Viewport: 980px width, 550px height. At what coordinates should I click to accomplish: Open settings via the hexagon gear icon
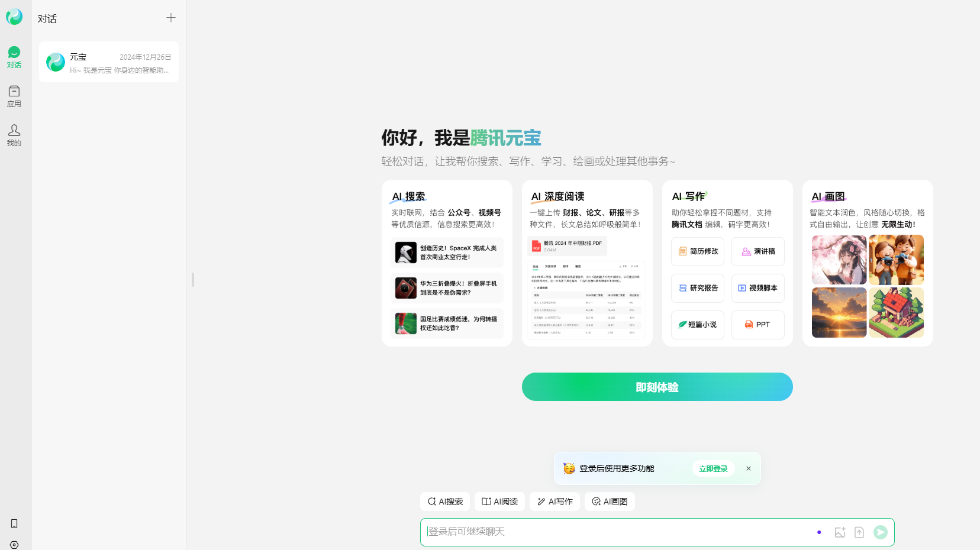coord(14,545)
